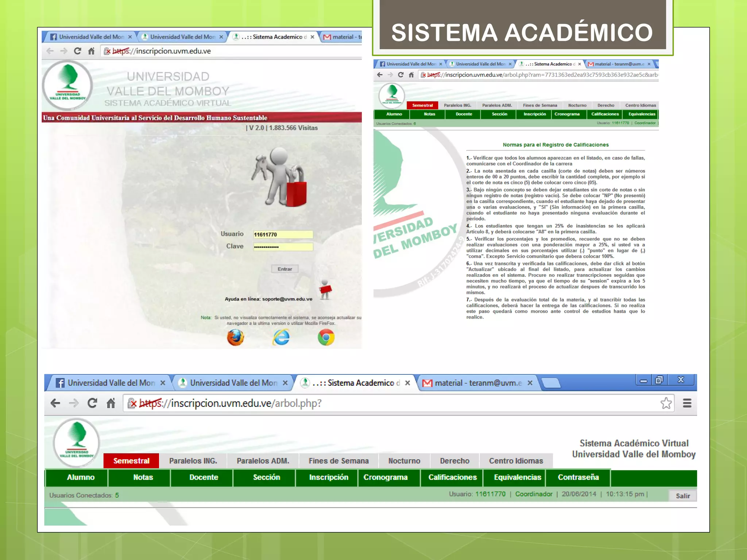747x560 pixels.
Task: Close the Facebook tab in bottom browser
Action: (163, 383)
